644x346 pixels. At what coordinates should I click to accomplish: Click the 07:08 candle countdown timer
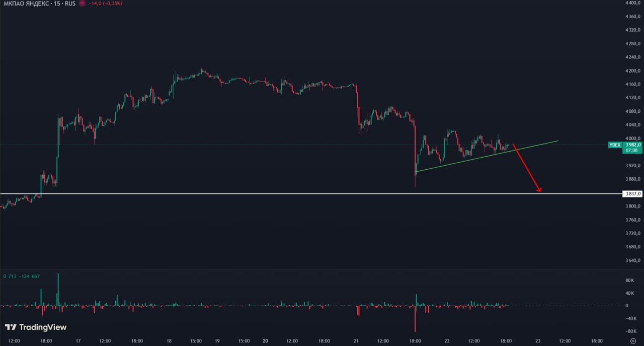point(631,150)
